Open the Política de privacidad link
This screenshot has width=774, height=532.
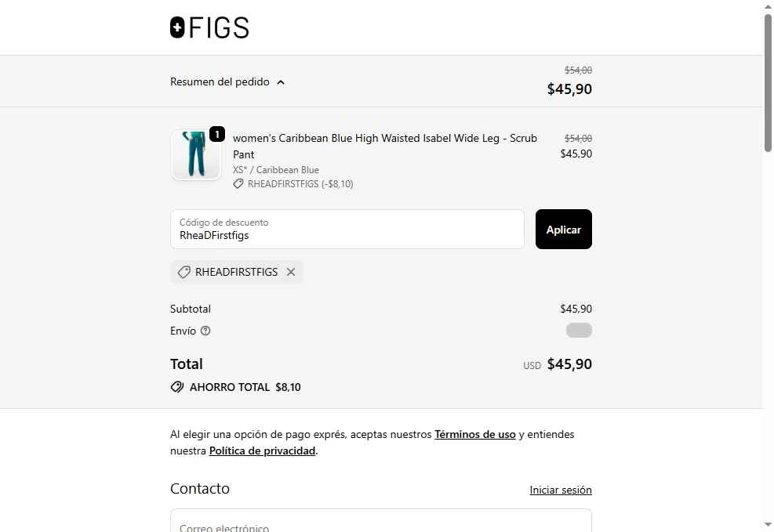pos(262,451)
